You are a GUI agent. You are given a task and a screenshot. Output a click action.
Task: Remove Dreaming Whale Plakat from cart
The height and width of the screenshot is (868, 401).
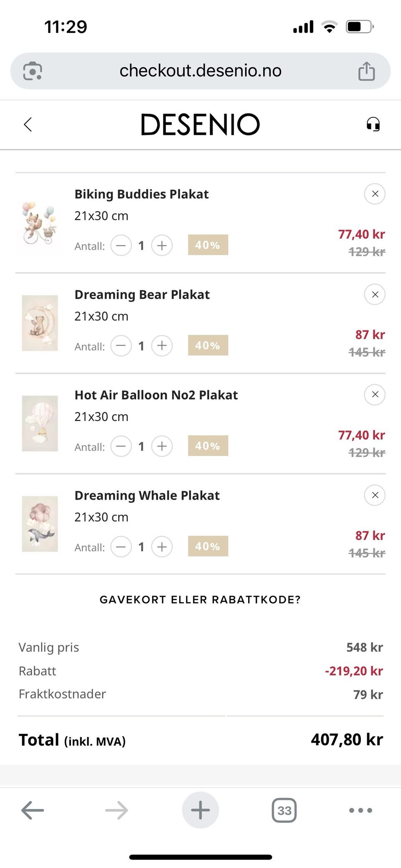coord(375,495)
